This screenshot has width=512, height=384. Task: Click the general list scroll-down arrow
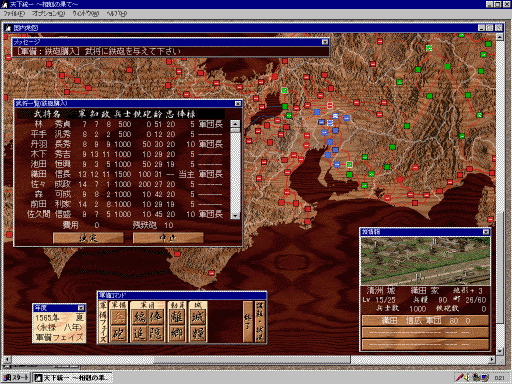click(235, 215)
